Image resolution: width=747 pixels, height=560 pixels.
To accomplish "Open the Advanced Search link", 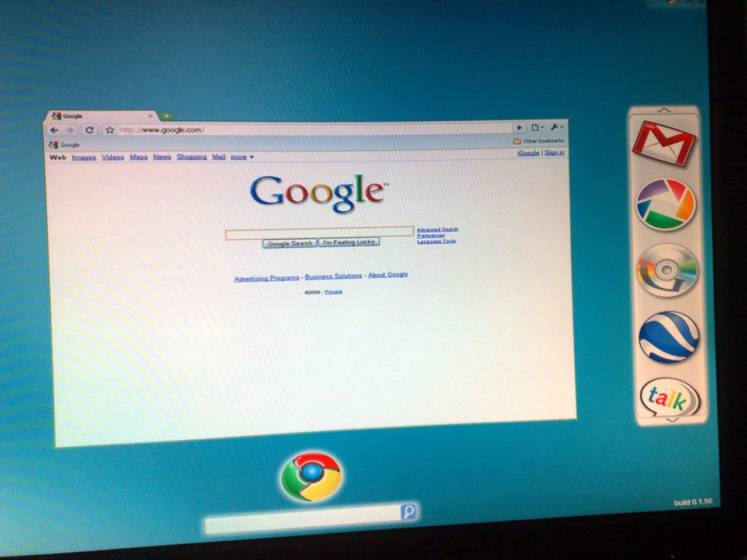I will coord(438,229).
